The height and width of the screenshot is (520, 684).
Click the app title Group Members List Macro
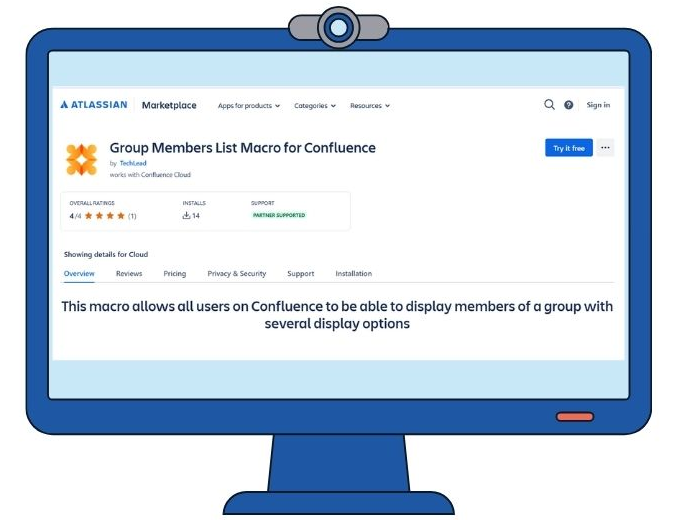pos(243,147)
